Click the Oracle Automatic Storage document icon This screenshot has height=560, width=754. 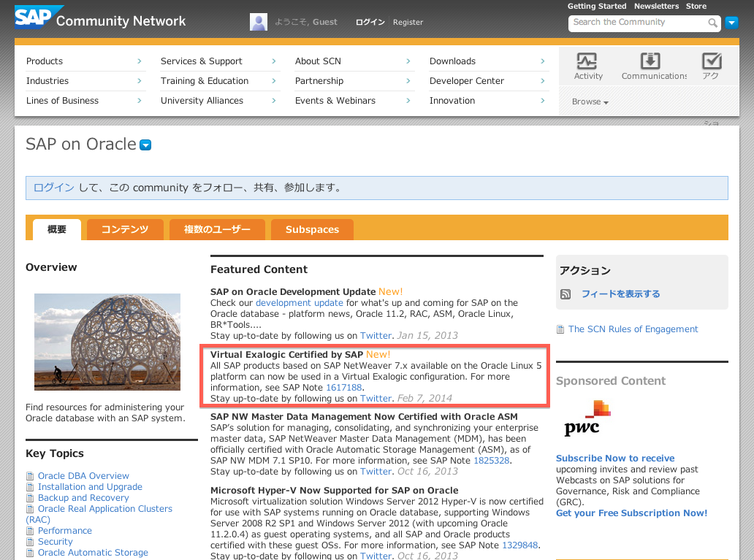coord(30,553)
